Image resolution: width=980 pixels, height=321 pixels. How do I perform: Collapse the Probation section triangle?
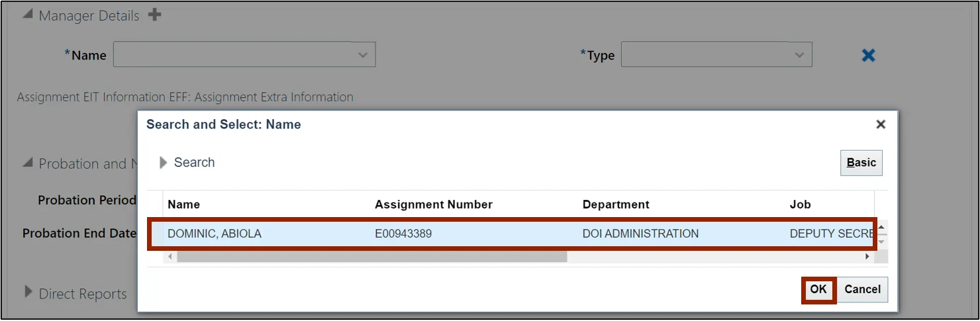pos(27,162)
